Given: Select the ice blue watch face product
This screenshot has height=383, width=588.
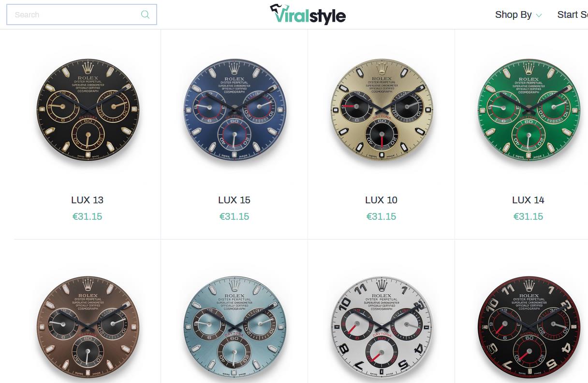Looking at the screenshot, I should [x=235, y=327].
